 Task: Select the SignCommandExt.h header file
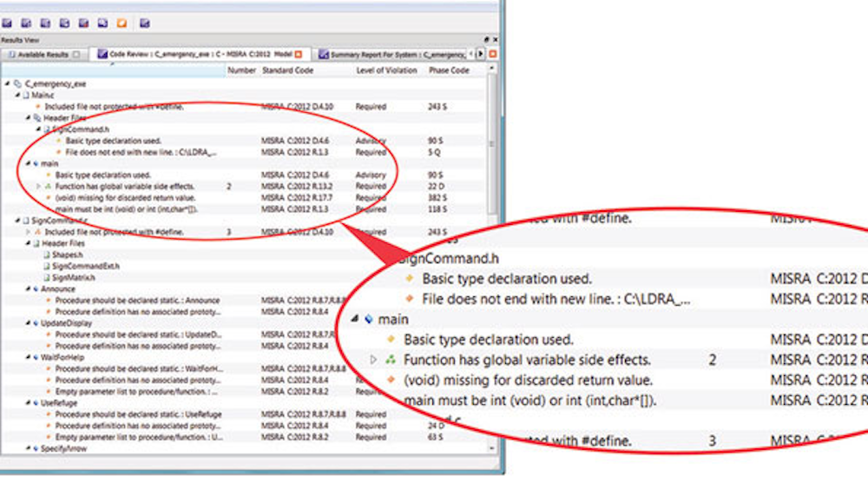[85, 267]
